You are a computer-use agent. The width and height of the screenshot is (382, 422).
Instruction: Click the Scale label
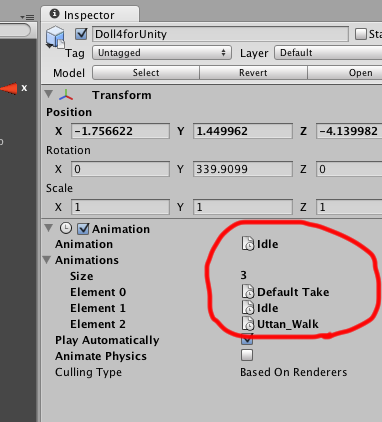tap(59, 188)
